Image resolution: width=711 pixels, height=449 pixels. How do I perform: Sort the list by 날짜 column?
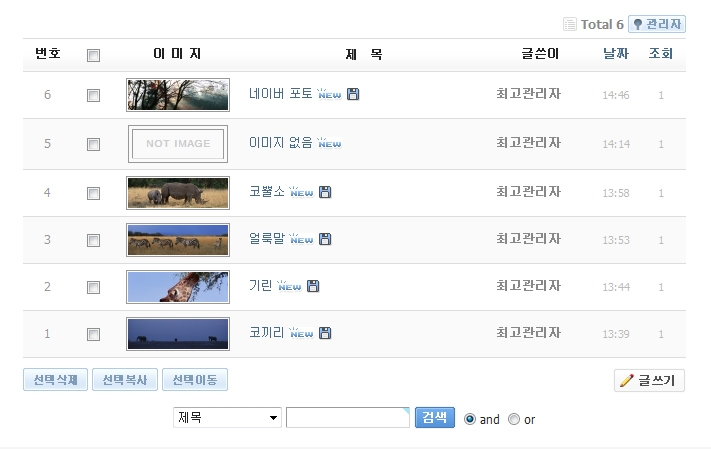(x=616, y=54)
